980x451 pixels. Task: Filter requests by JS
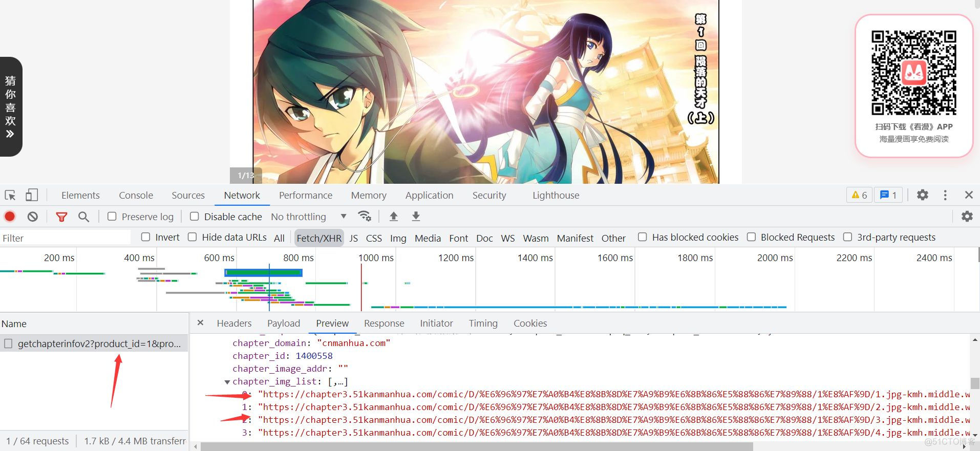[353, 238]
